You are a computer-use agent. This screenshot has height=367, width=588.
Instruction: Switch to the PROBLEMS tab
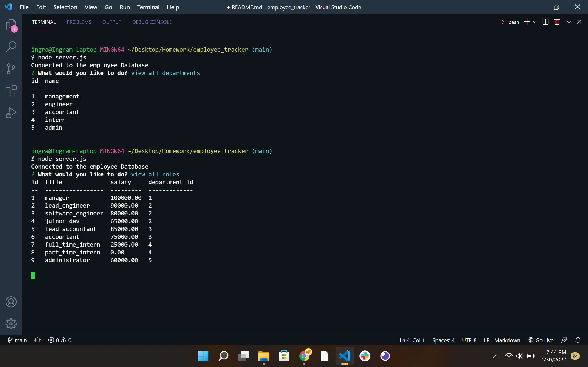tap(79, 22)
